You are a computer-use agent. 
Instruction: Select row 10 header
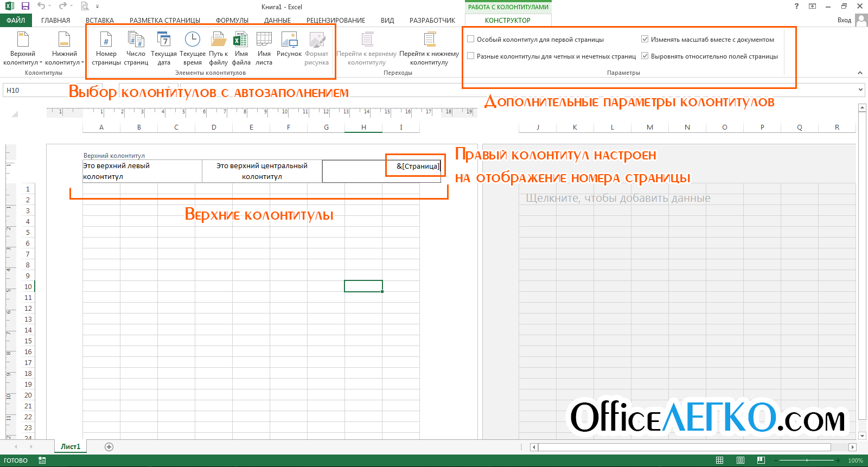click(28, 286)
